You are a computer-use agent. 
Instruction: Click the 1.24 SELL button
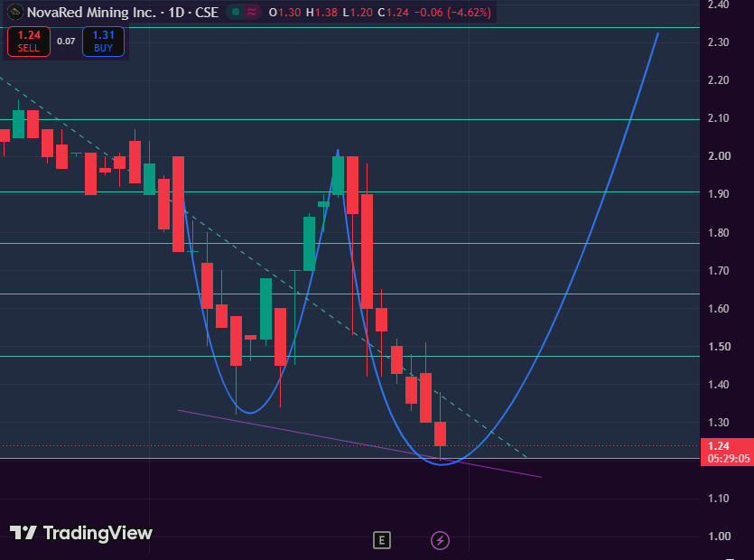[x=29, y=42]
